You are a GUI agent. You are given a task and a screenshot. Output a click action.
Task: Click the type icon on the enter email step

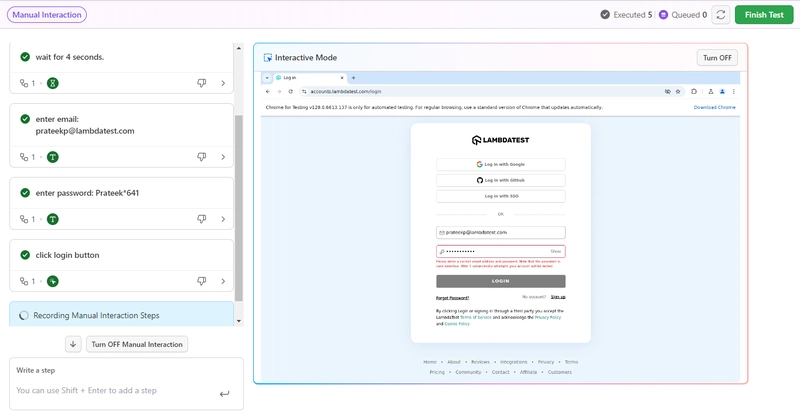tap(53, 157)
